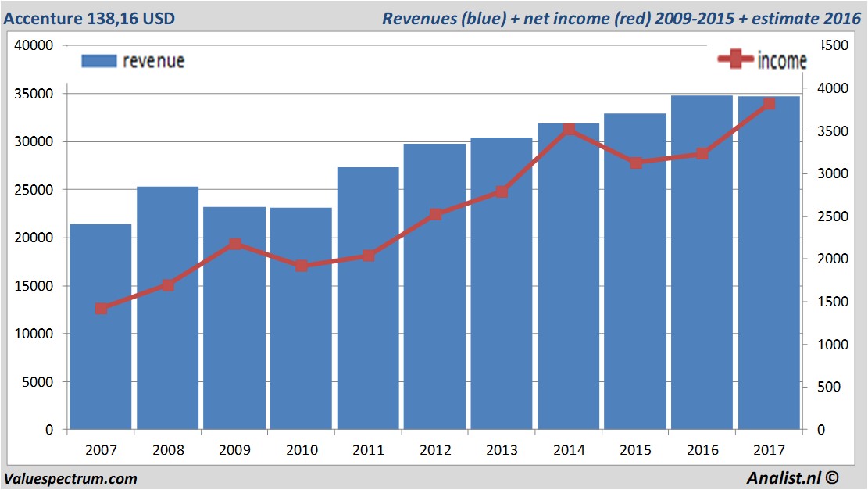This screenshot has height=490, width=868.
Task: Click the '3500' right axis value
Action: click(x=833, y=131)
